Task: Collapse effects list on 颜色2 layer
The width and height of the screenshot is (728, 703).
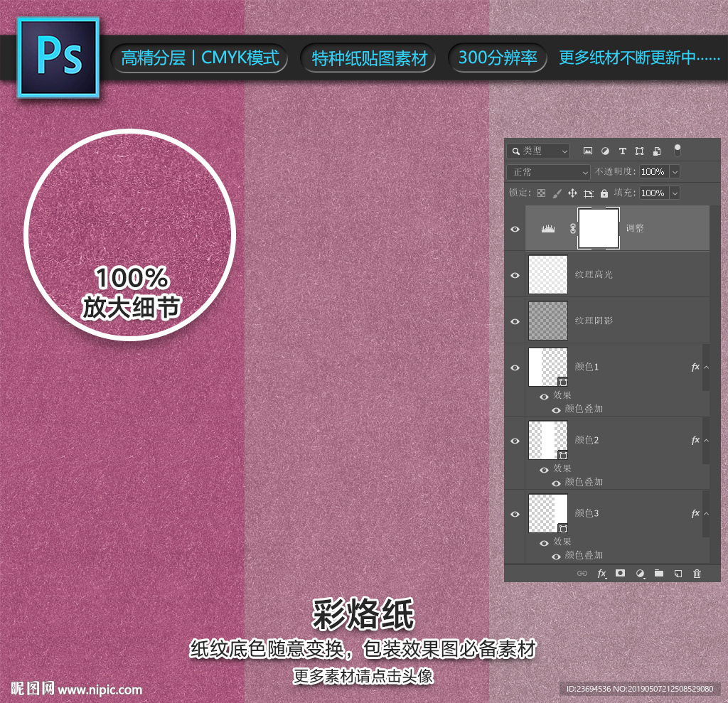Action: [706, 440]
